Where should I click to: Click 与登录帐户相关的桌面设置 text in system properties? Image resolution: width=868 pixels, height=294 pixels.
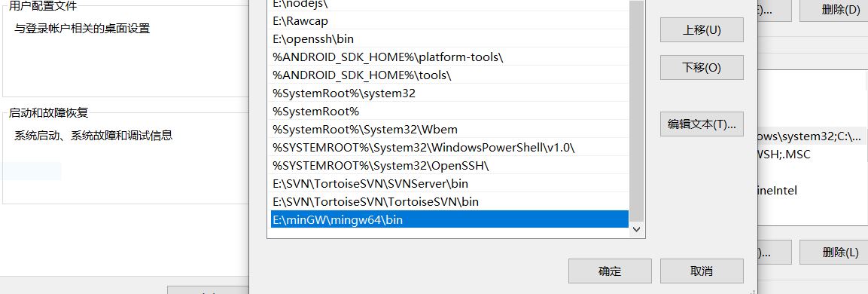point(82,29)
